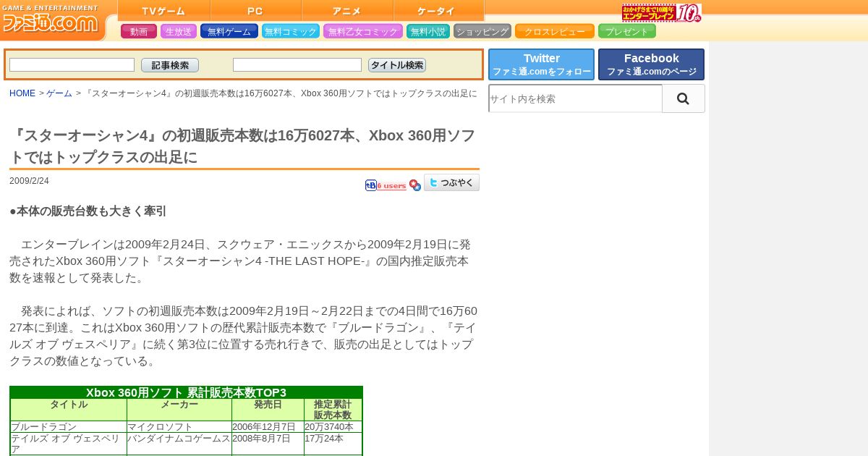Select the テイルズ オブ ヴェスペリア cell

[x=69, y=444]
